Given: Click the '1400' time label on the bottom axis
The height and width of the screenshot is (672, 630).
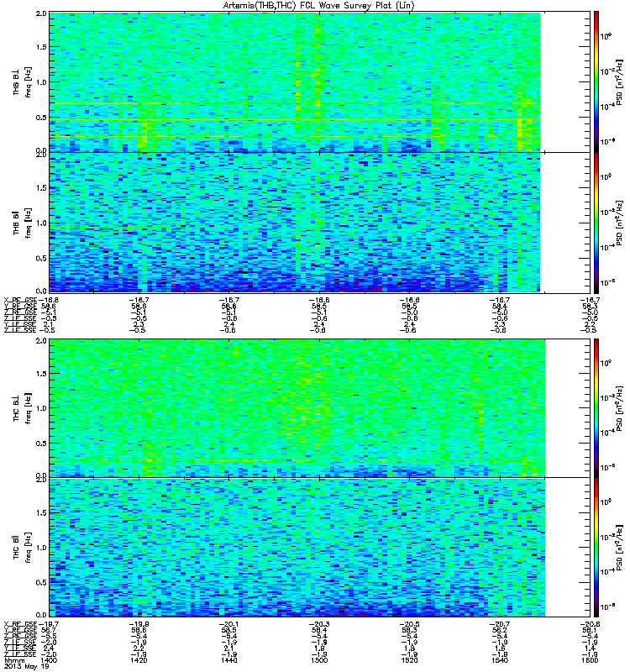Looking at the screenshot, I should pos(49,660).
